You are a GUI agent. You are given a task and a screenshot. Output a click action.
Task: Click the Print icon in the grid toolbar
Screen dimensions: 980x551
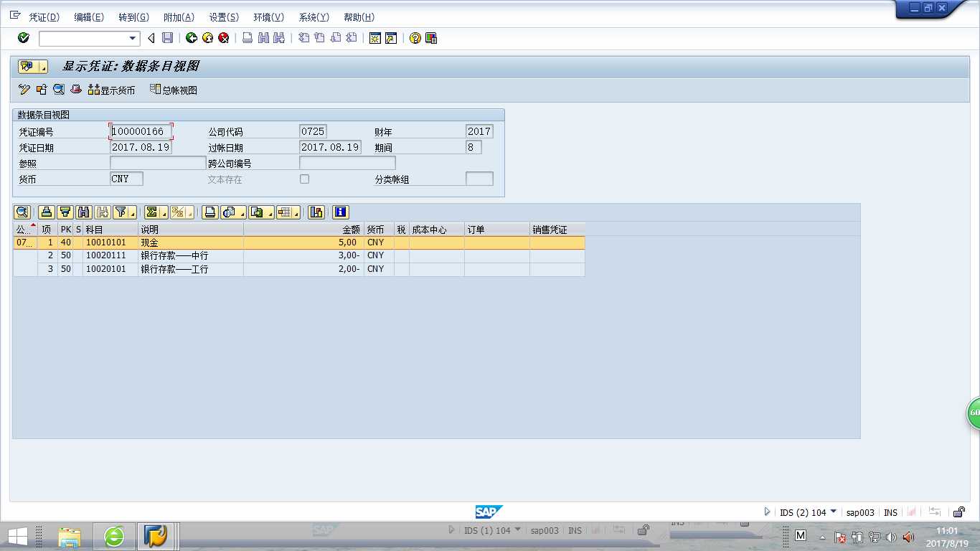click(210, 212)
